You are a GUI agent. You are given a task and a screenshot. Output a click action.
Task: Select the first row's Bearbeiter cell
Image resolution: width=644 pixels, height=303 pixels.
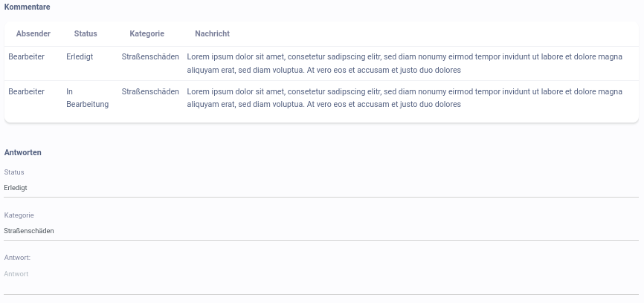point(27,56)
